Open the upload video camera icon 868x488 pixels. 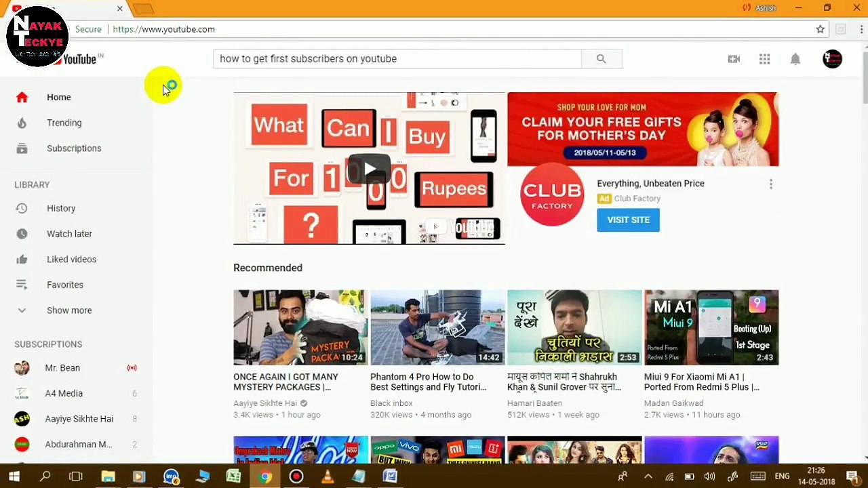tap(734, 59)
